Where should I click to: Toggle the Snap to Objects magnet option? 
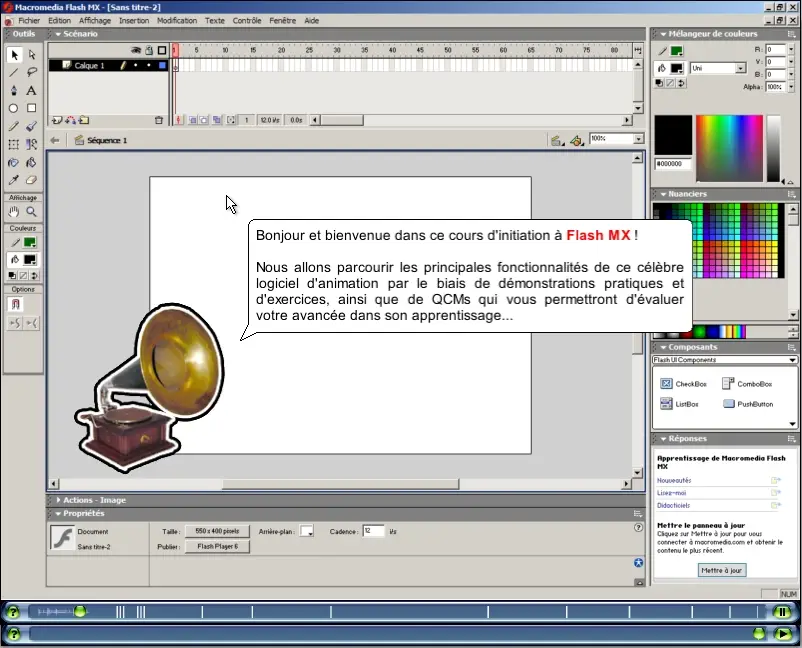click(15, 305)
